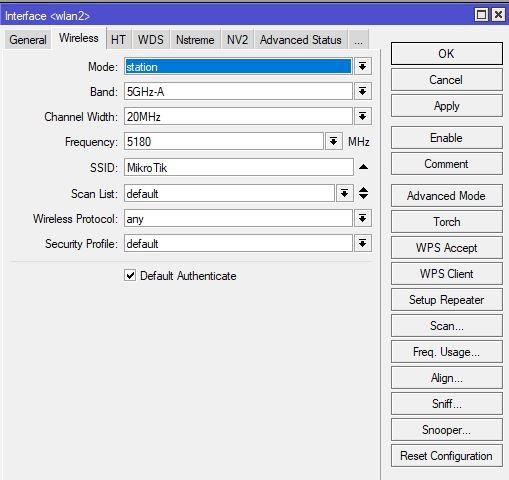Viewport: 509px width, 480px height.
Task: Click the Security Profile field showing default
Action: point(238,243)
